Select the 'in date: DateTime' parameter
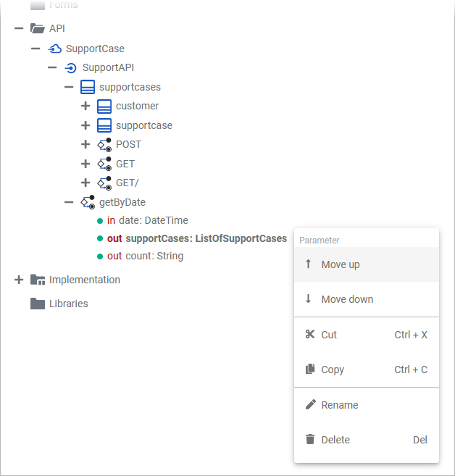This screenshot has height=476, width=455. pyautogui.click(x=147, y=220)
